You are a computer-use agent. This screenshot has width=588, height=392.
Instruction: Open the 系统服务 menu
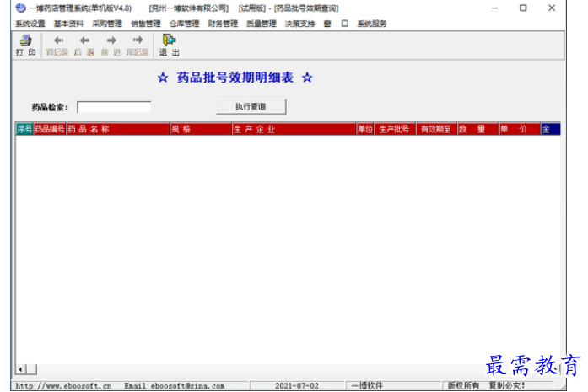tap(372, 24)
